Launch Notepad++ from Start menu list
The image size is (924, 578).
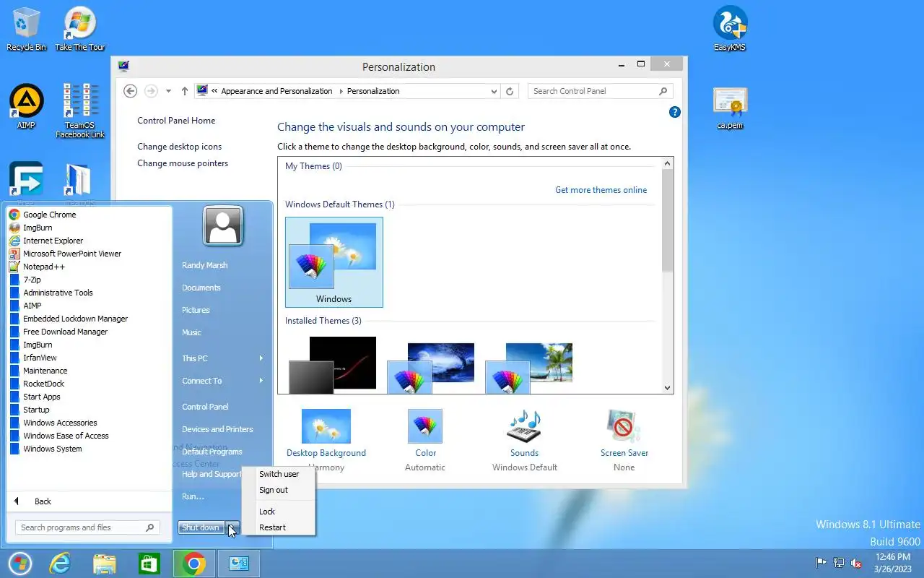pos(90,267)
